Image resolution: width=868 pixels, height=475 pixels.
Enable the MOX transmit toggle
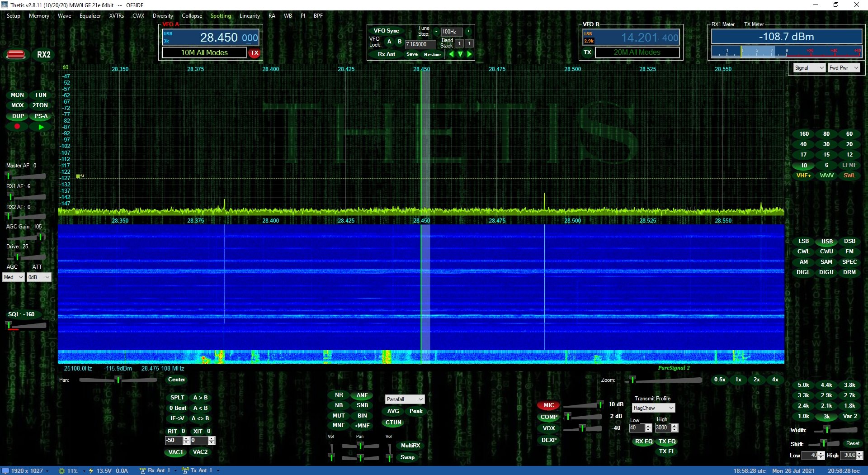click(x=18, y=105)
